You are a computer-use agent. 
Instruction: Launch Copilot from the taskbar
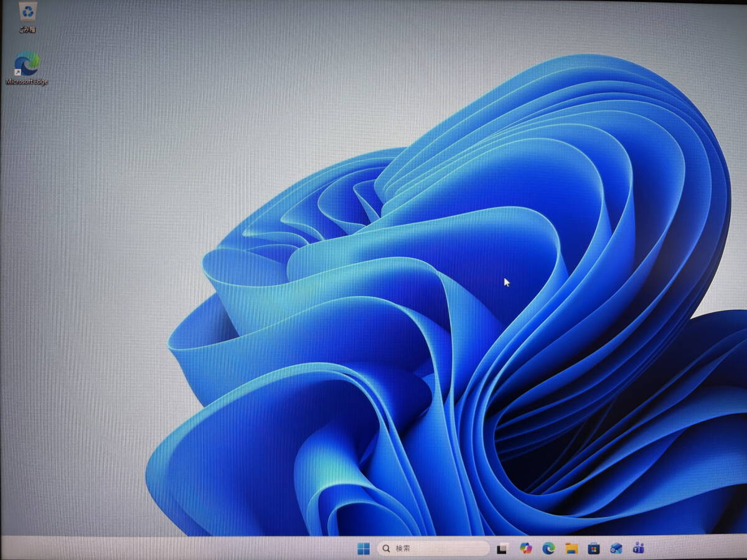click(x=526, y=548)
